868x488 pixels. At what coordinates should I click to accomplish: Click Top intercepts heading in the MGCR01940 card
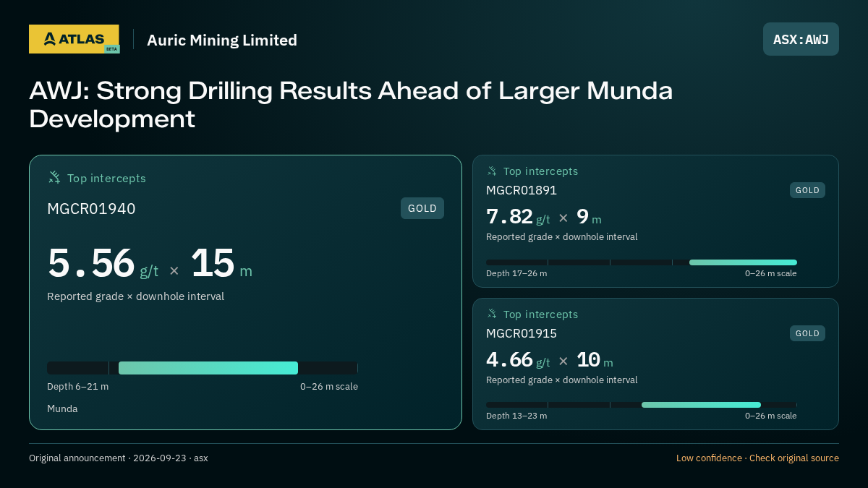[x=106, y=178]
